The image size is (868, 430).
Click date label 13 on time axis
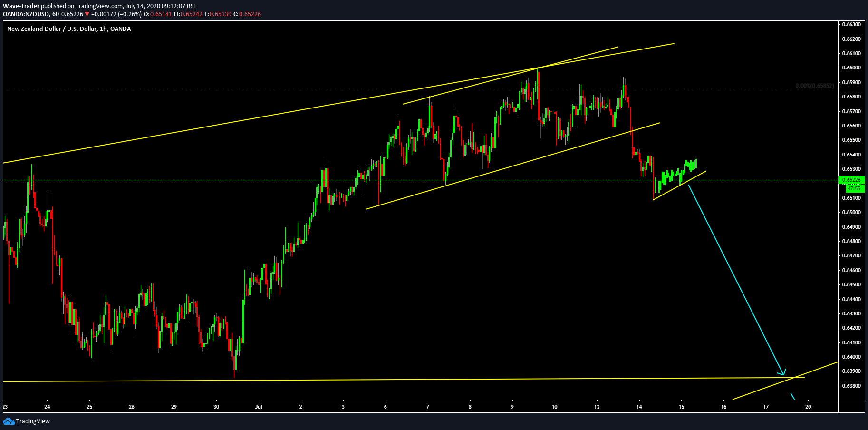(597, 407)
